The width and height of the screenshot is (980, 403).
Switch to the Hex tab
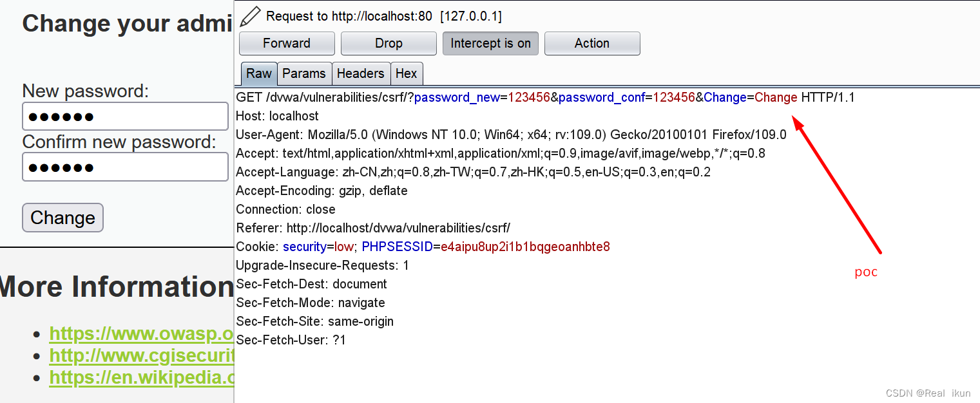point(406,73)
